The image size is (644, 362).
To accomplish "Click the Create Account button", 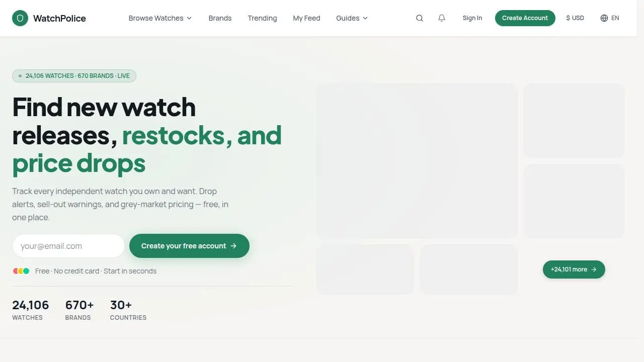I will click(525, 18).
